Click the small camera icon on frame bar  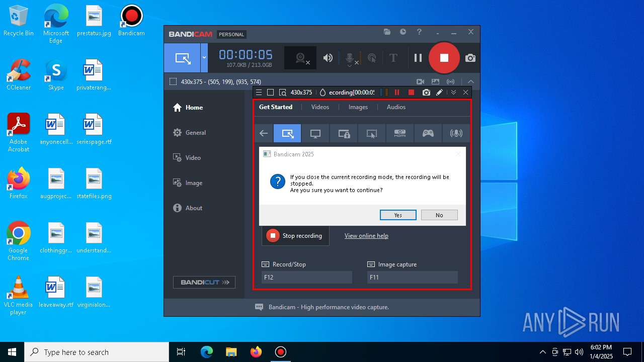click(x=426, y=93)
